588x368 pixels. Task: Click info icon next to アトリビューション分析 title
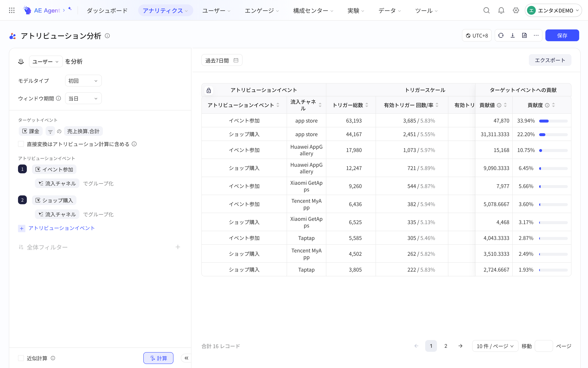[107, 36]
